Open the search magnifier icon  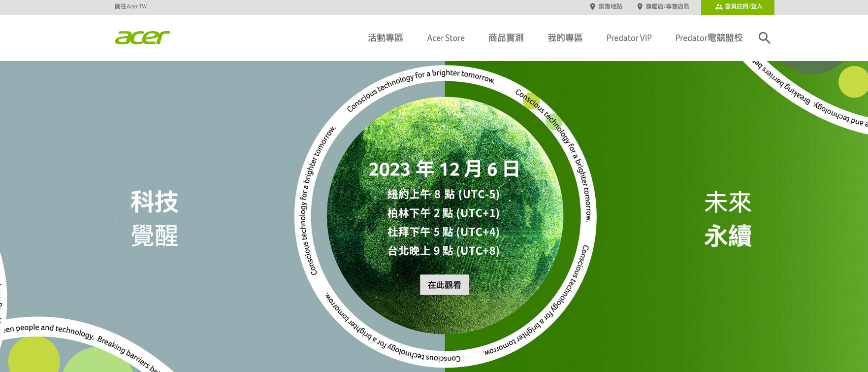pos(764,38)
